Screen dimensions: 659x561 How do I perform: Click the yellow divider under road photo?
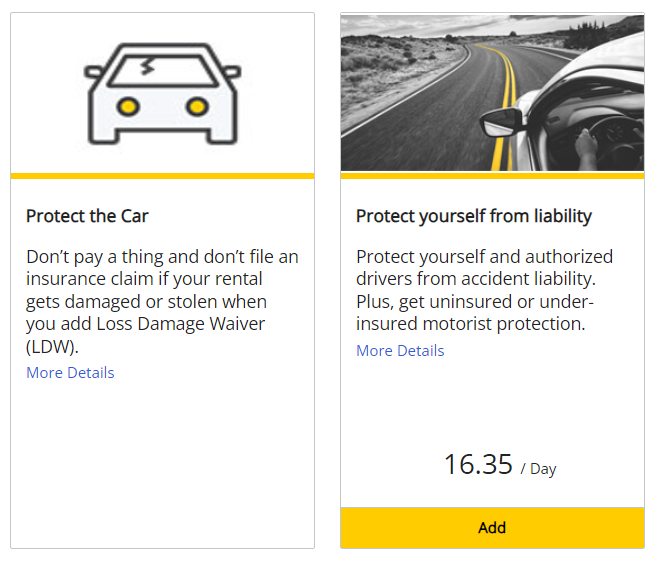[492, 176]
